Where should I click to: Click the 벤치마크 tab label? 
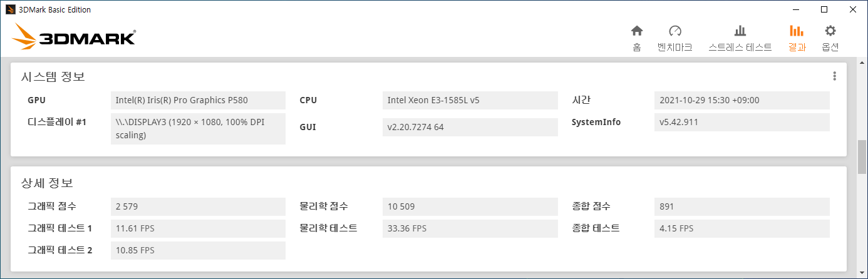coord(674,48)
